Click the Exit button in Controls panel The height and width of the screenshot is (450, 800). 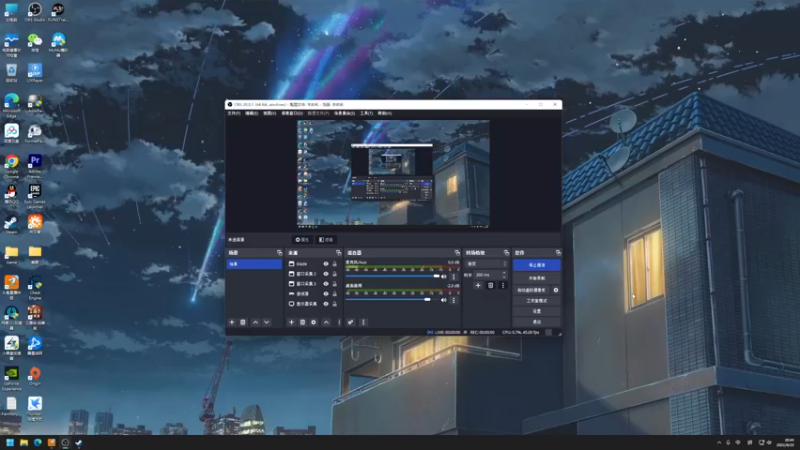(537, 322)
